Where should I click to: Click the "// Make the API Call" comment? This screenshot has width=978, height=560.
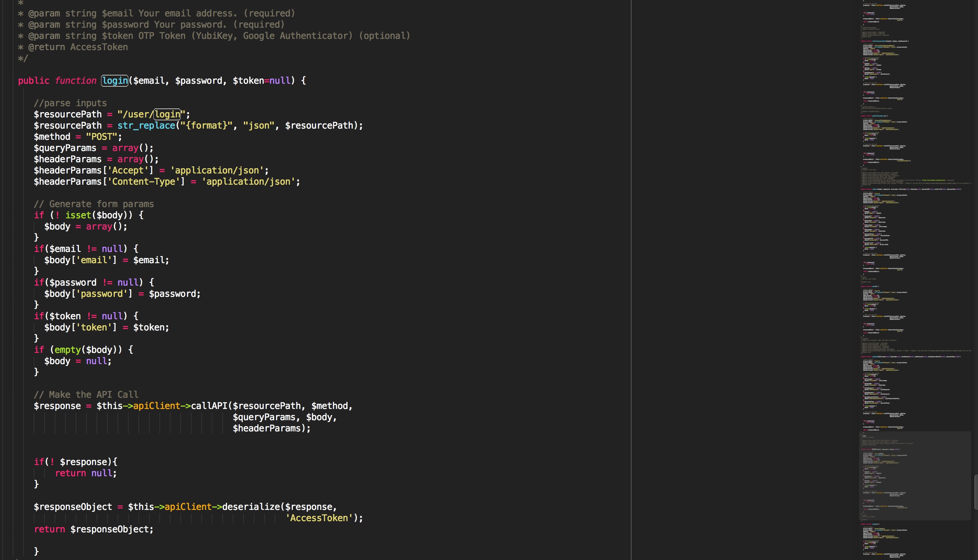[86, 395]
